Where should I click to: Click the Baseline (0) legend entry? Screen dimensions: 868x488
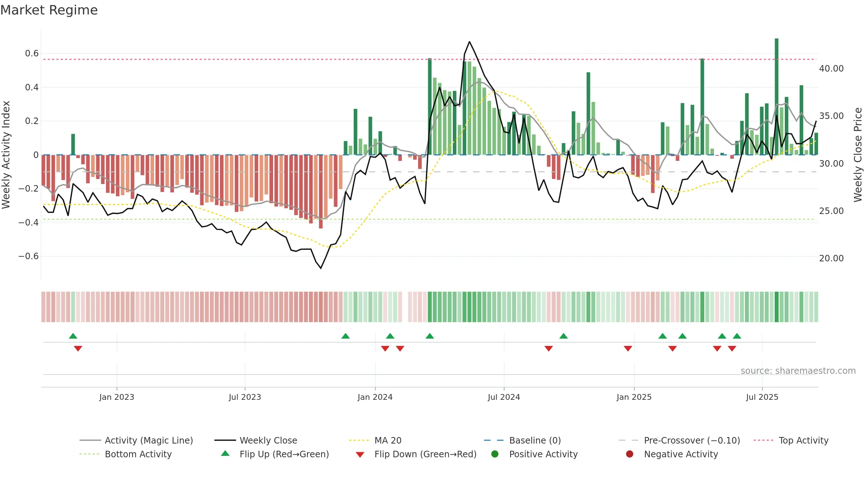522,440
